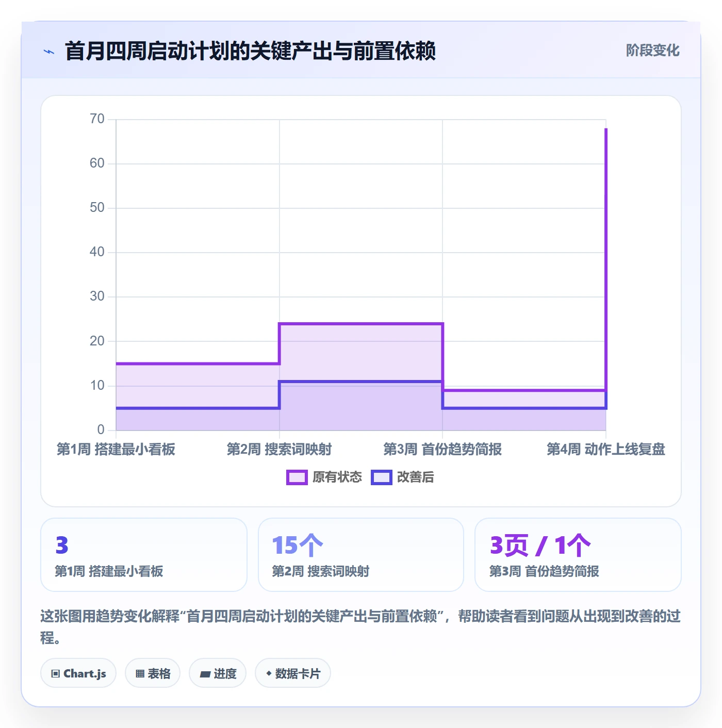The image size is (722, 728).
Task: Click the lightning bolt icon beside the title
Action: [x=49, y=52]
